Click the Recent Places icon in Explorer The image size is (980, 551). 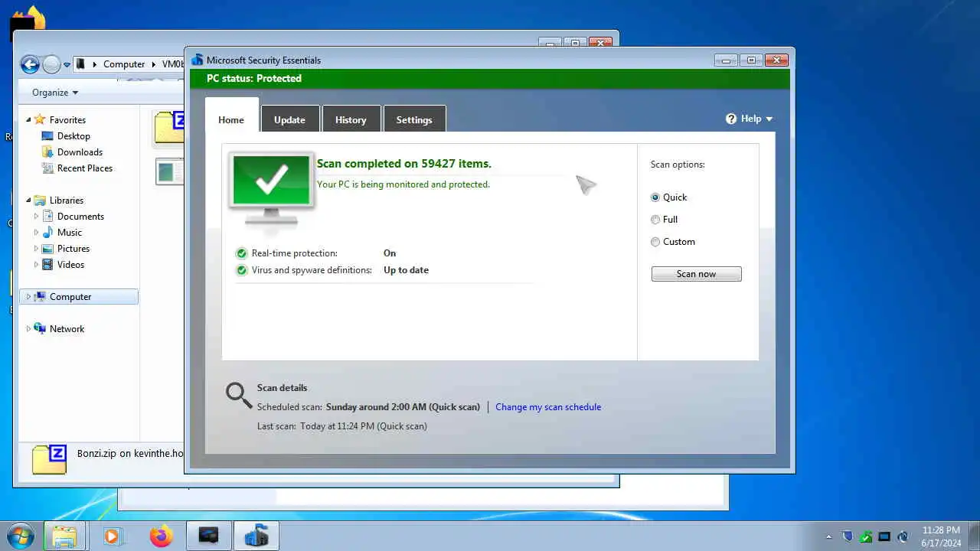tap(47, 168)
